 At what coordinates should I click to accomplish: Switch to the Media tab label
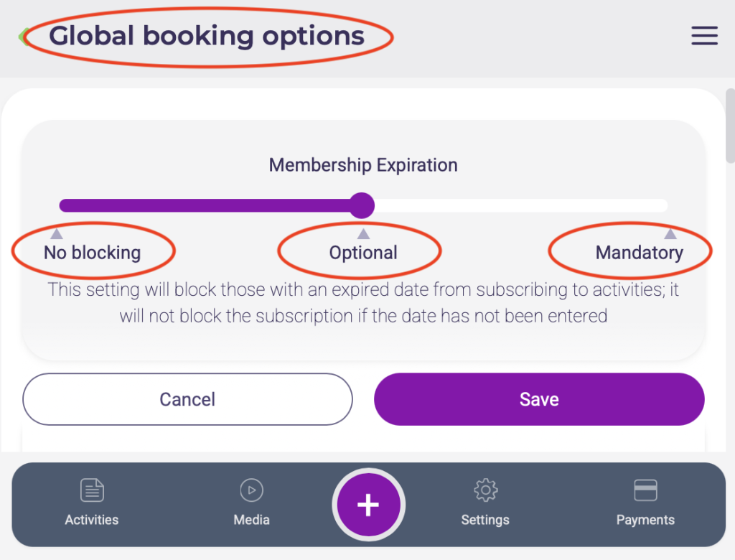251,520
